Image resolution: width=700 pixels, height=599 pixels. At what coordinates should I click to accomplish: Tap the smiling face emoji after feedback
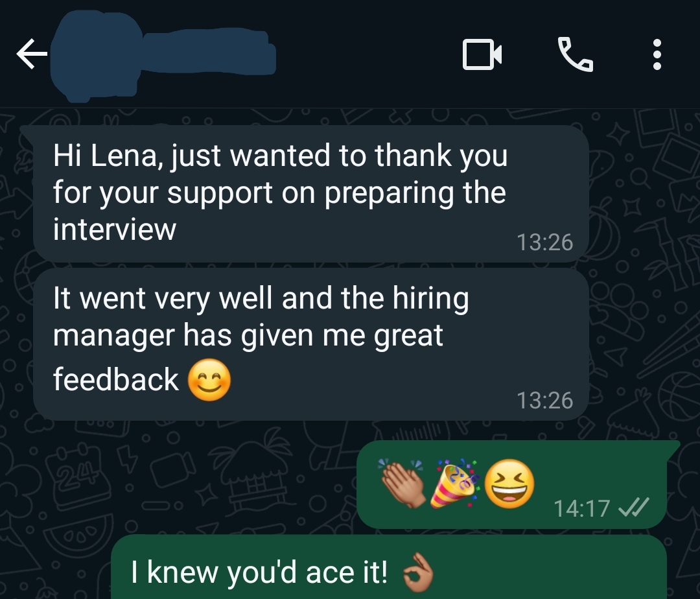pyautogui.click(x=209, y=381)
